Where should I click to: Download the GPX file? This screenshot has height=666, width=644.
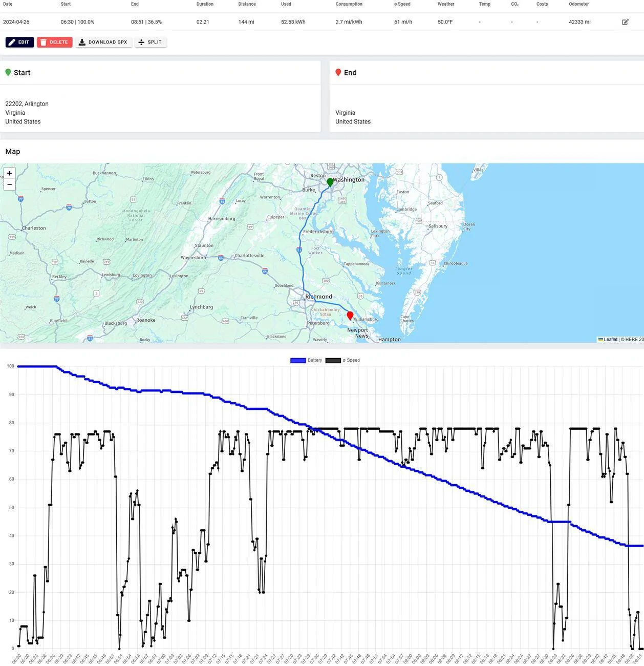[104, 42]
